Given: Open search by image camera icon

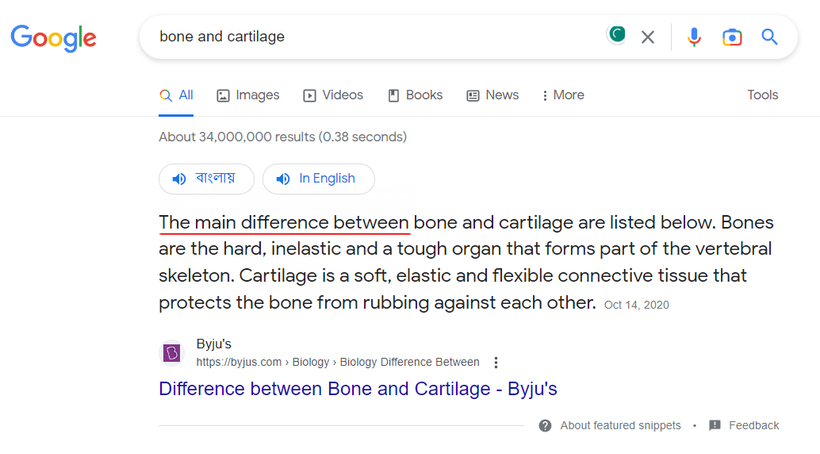Looking at the screenshot, I should pos(732,37).
